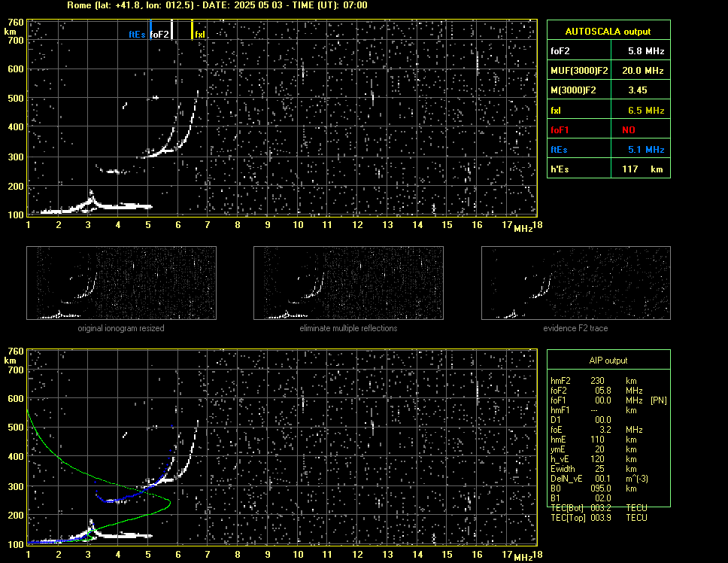Click the hmF1 row in AIP output
The image size is (728, 563).
click(x=593, y=410)
